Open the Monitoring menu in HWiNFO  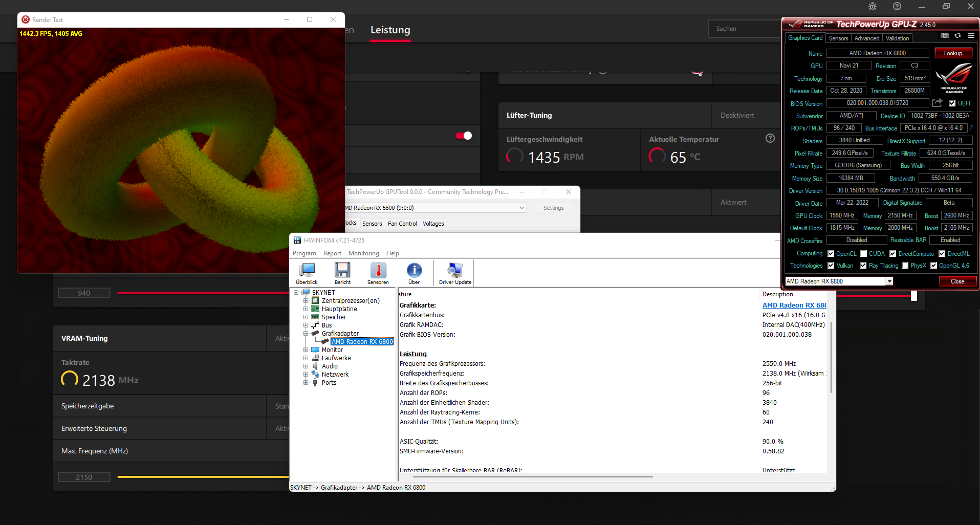(363, 253)
